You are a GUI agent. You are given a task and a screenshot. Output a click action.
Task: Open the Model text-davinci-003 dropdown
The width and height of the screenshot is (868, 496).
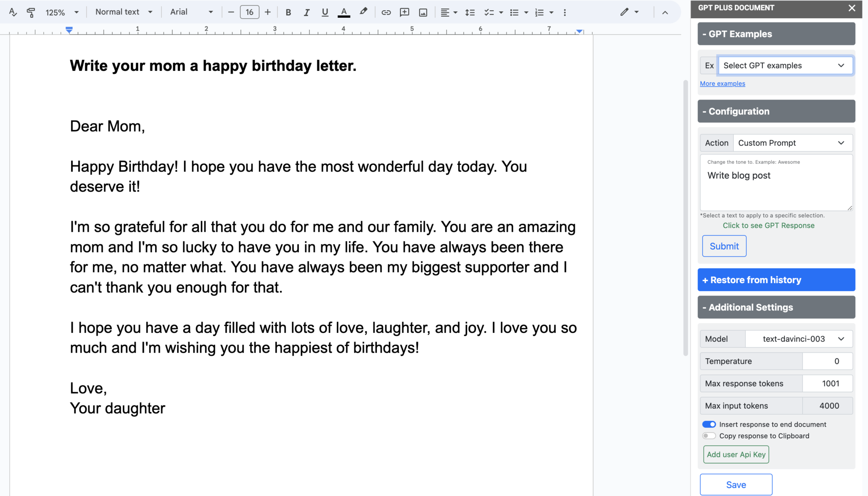point(798,339)
